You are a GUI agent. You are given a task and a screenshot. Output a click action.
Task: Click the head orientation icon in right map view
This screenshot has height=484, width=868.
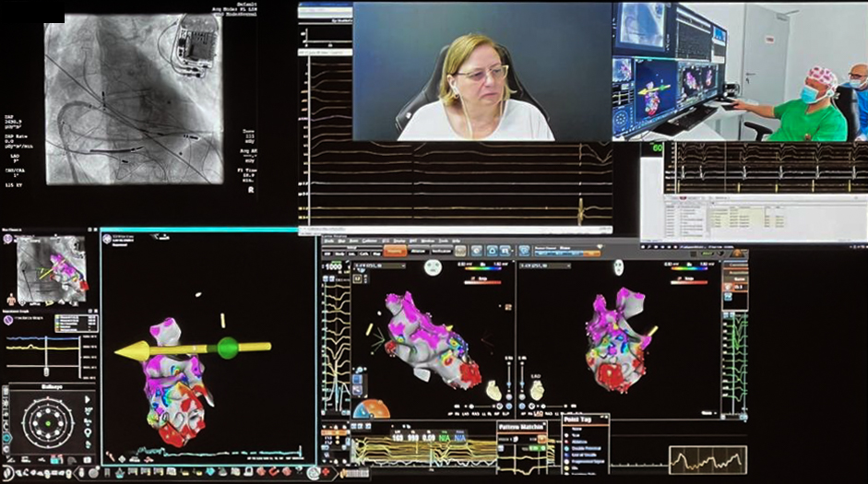pyautogui.click(x=618, y=267)
